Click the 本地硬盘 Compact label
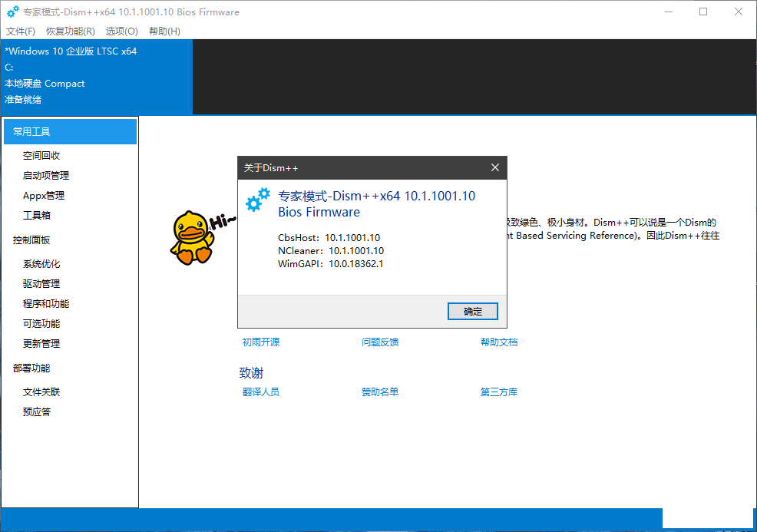 (x=45, y=84)
